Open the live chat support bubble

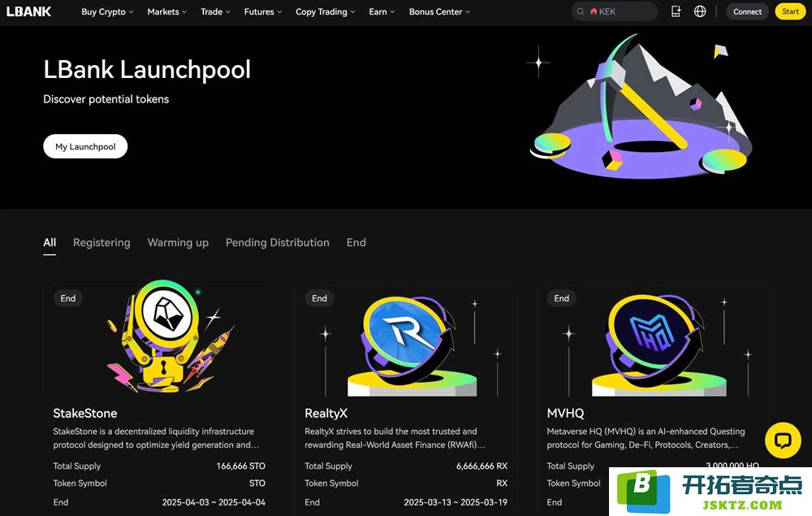(x=783, y=440)
